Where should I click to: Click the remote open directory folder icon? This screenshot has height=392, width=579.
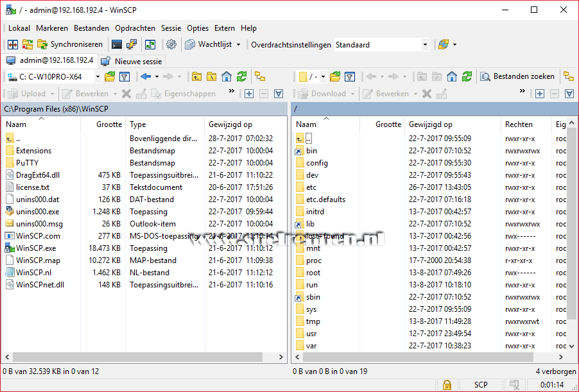(335, 77)
